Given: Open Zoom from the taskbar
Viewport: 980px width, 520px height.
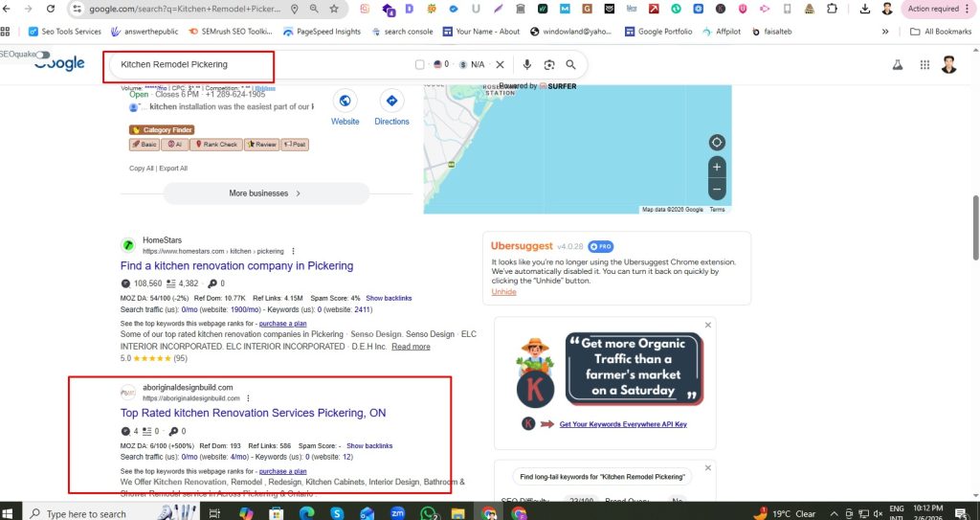Looking at the screenshot, I should 397,513.
